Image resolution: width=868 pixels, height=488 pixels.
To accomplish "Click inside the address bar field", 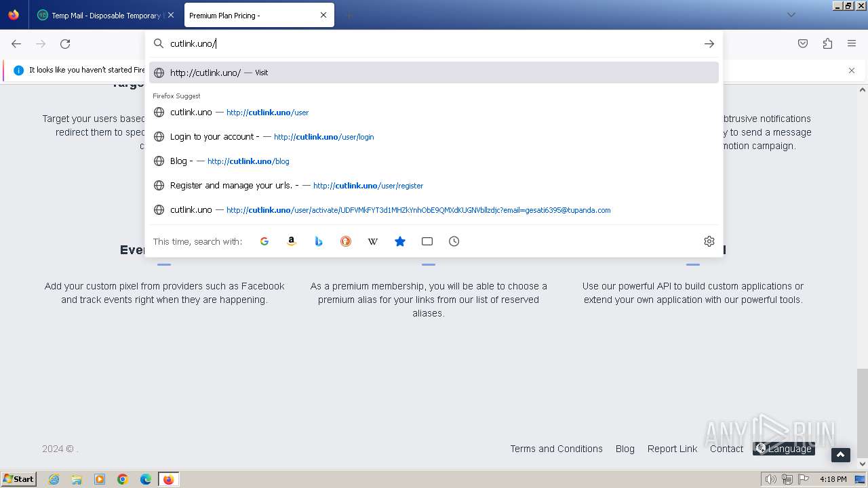I will [x=434, y=43].
